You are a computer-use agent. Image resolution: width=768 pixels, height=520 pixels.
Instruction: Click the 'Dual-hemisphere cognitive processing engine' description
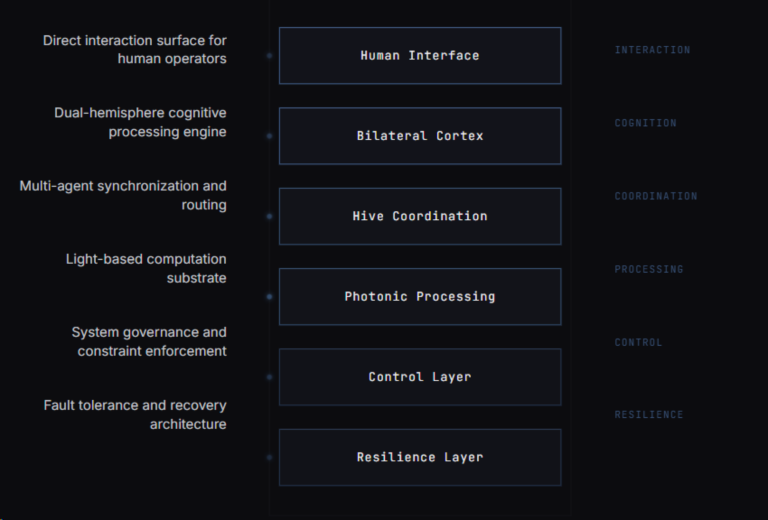(x=140, y=122)
